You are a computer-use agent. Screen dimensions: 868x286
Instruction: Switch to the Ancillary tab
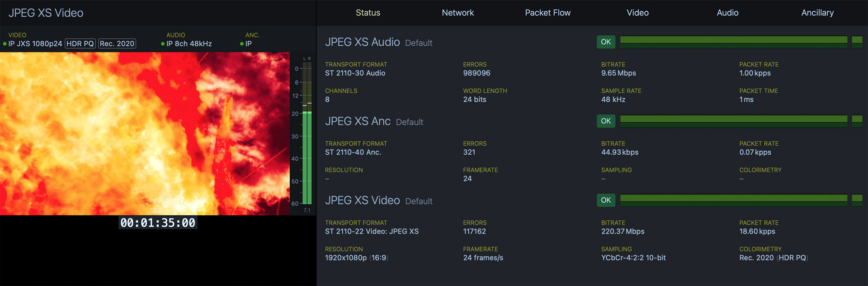coord(818,13)
